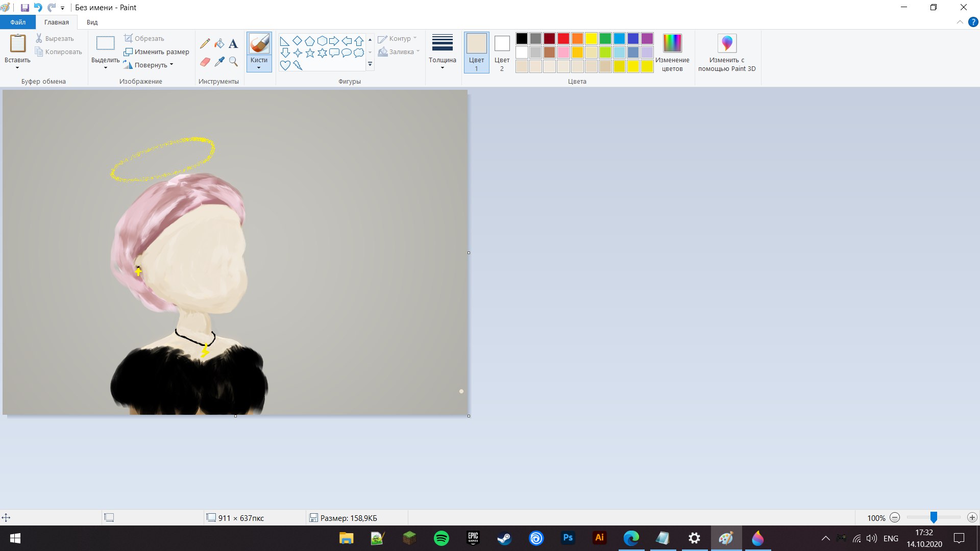The width and height of the screenshot is (980, 551).
Task: Choose the right triangle shape
Action: (x=285, y=41)
